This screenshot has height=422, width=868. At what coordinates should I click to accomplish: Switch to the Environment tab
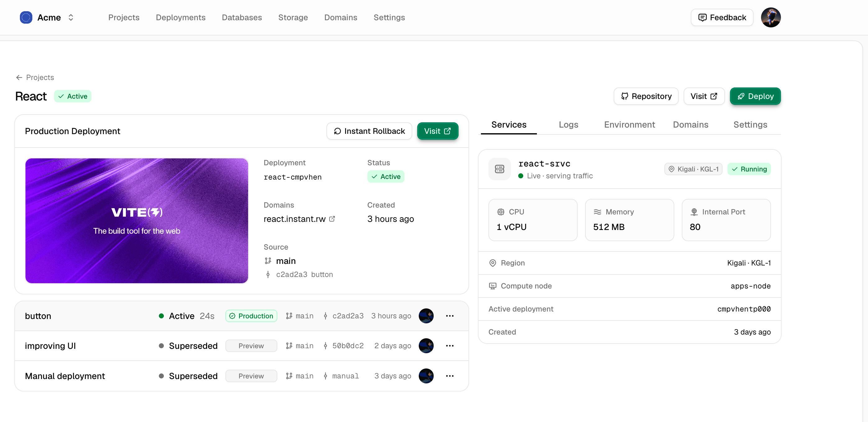(x=629, y=125)
